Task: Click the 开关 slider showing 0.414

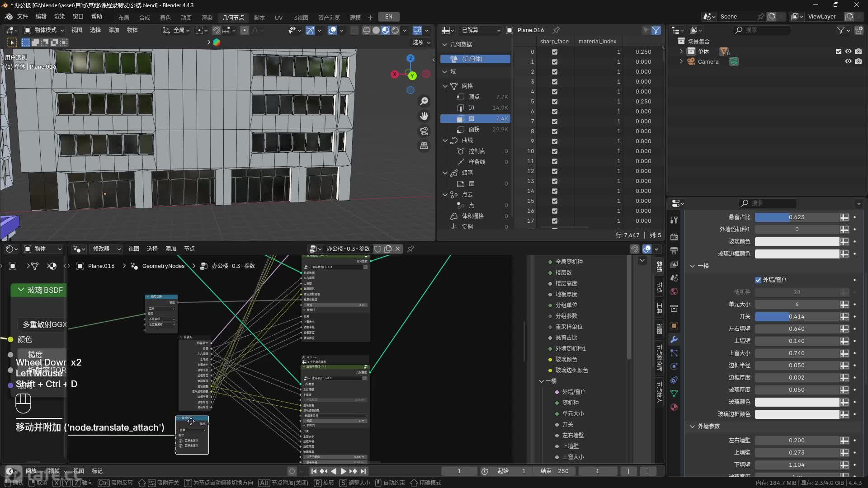Action: [x=797, y=317]
